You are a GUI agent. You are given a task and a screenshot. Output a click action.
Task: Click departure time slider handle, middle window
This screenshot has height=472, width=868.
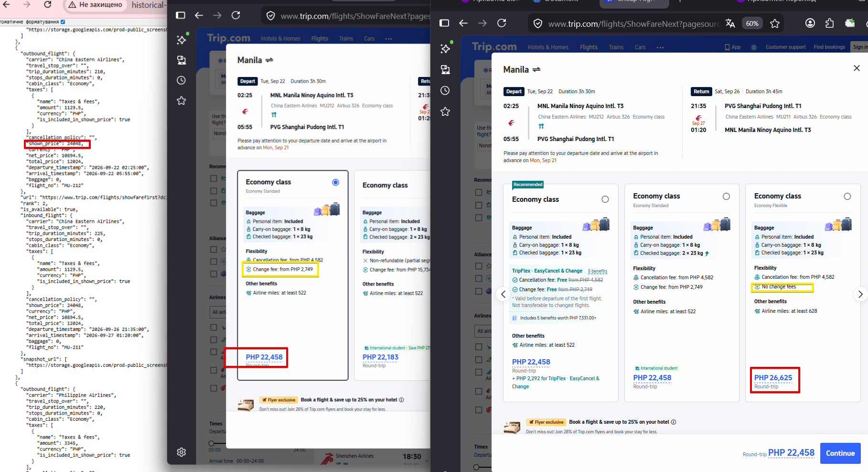[x=211, y=443]
